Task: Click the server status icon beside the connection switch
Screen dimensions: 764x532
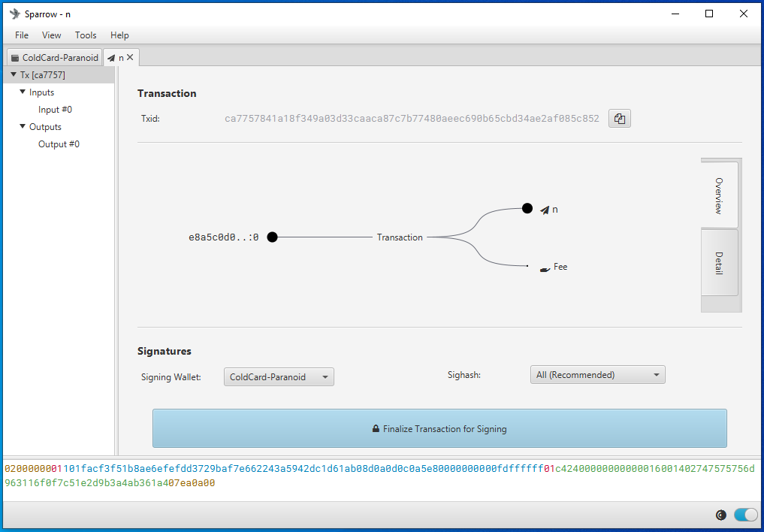Action: pos(720,515)
